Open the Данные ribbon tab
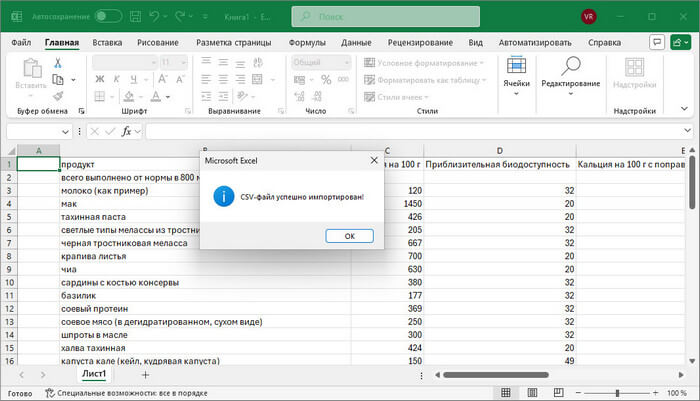Viewport: 700px width, 401px height. 356,43
